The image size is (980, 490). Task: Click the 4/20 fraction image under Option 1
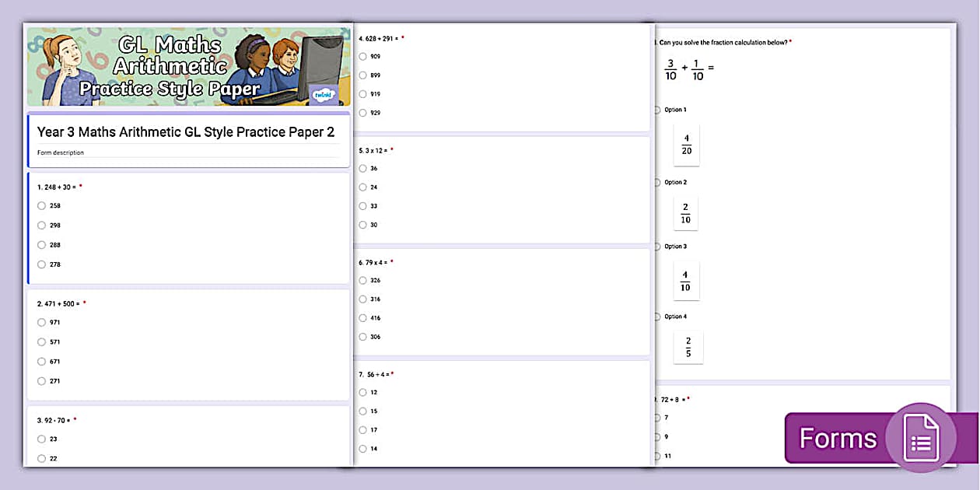pyautogui.click(x=686, y=145)
